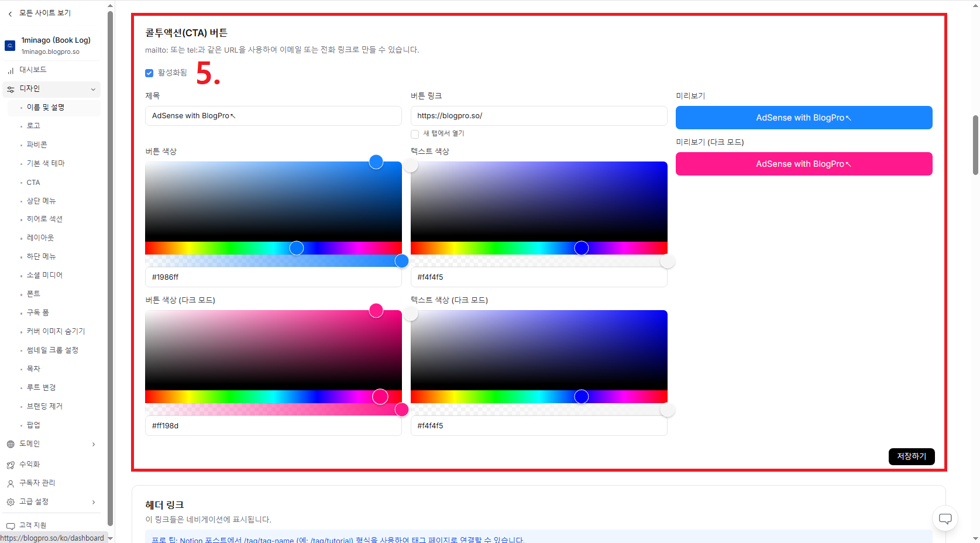Open the floating chat bubble widget
Image resolution: width=980 pixels, height=543 pixels.
(945, 518)
